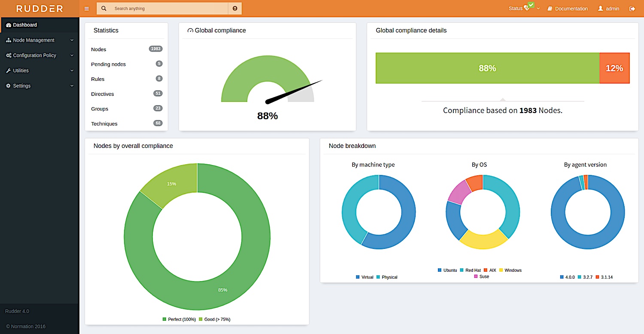Expand the Configuration Policy chevron
The image size is (644, 334).
72,55
